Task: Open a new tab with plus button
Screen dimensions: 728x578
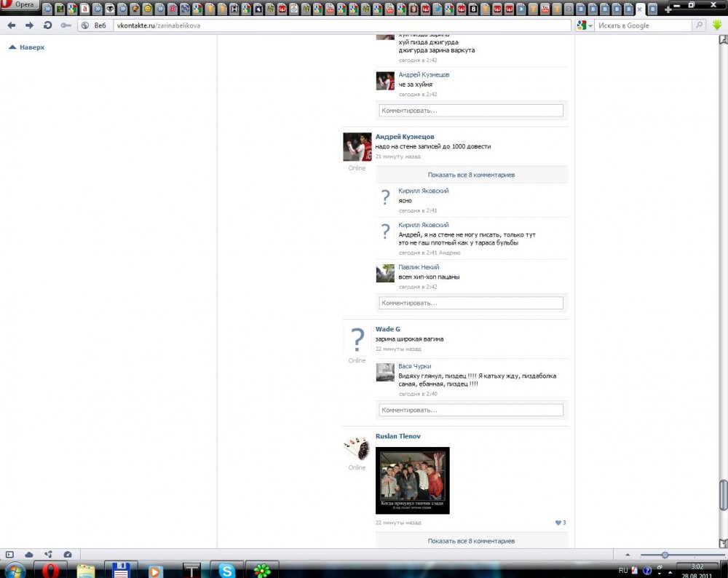Action: [668, 9]
